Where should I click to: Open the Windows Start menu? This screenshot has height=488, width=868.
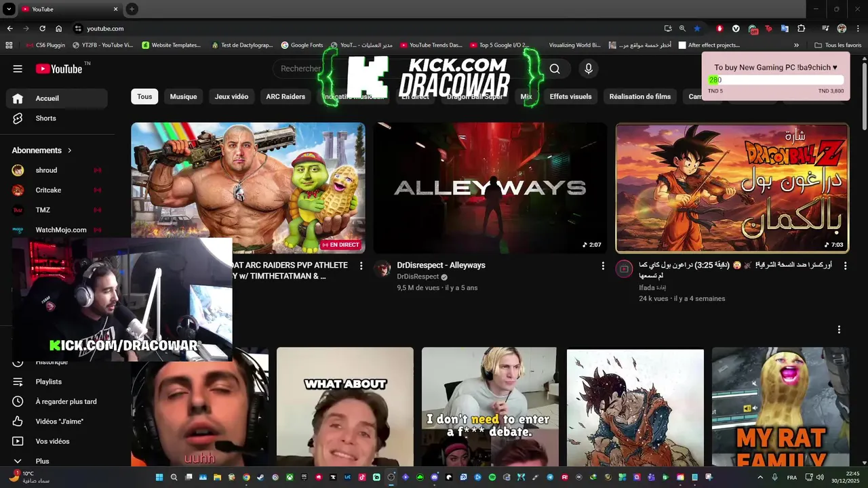coord(159,477)
